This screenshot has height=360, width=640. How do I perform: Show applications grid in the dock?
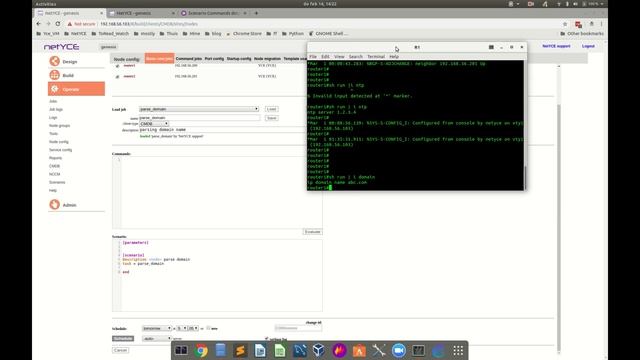tap(458, 351)
